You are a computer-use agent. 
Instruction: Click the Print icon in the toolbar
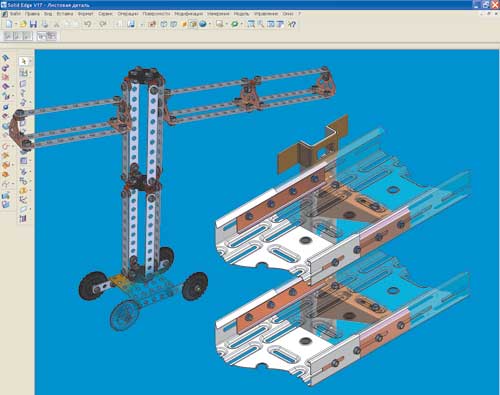45,24
